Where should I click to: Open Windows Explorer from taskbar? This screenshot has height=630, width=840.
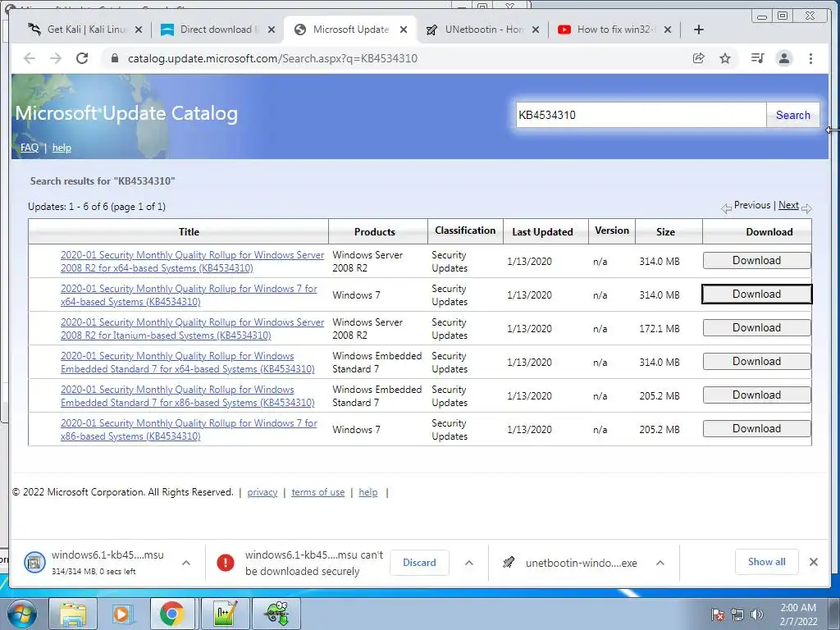(74, 614)
